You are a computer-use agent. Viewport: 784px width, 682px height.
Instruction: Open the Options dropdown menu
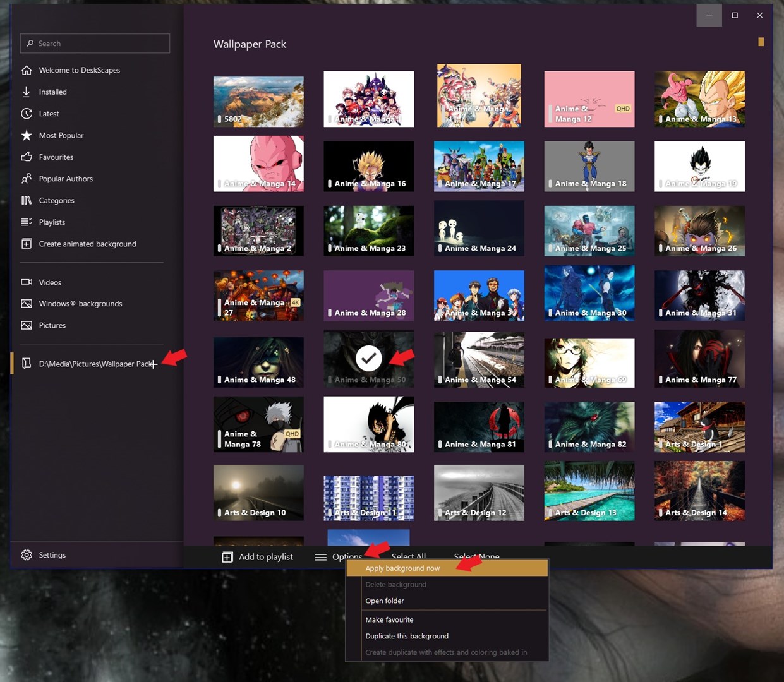tap(339, 557)
